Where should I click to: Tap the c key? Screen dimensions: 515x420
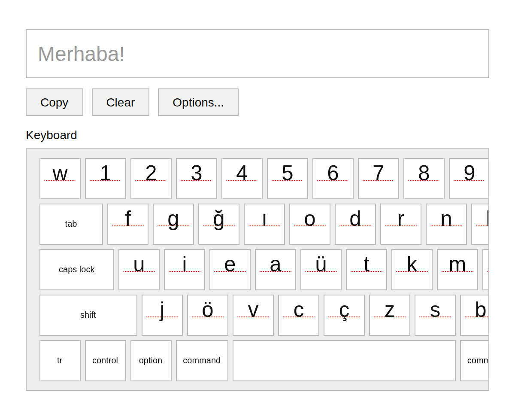coord(299,315)
